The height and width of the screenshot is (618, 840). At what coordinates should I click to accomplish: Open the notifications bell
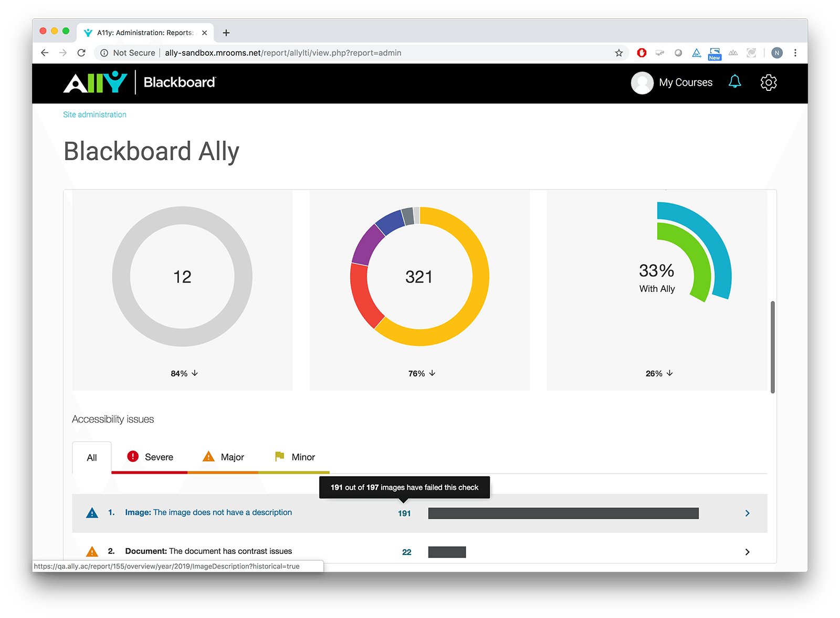[x=734, y=82]
